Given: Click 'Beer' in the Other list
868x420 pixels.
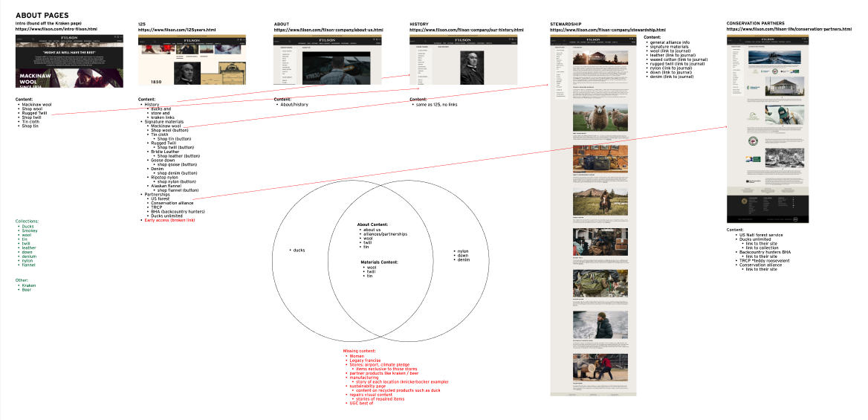Looking at the screenshot, I should click(27, 290).
